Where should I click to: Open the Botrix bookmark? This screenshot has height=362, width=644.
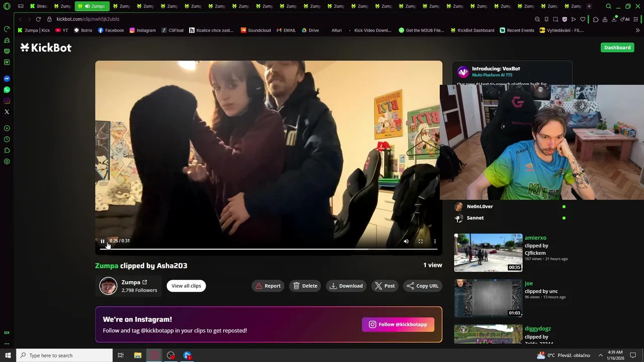coord(83,30)
